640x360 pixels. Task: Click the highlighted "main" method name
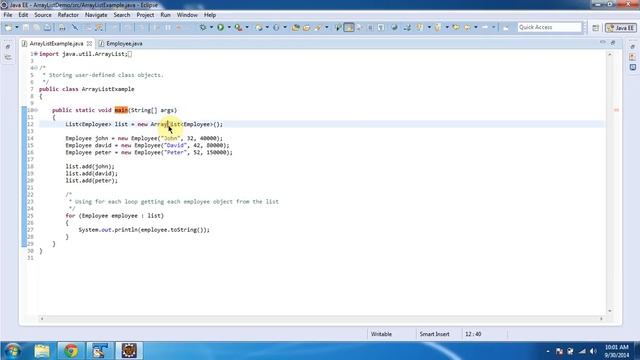[x=121, y=110]
